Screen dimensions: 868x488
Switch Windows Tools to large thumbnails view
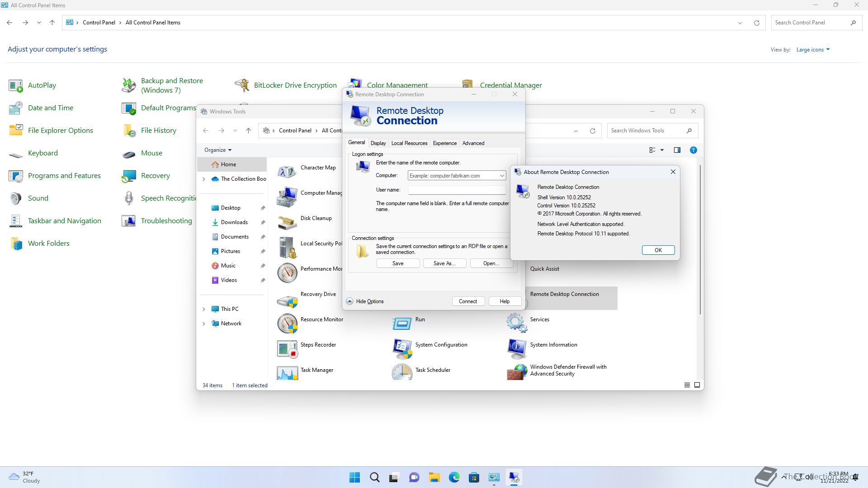click(697, 385)
